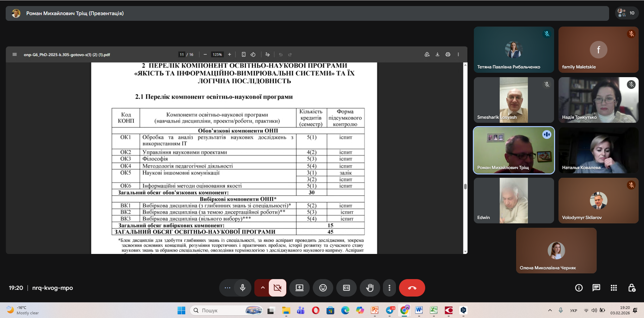
Task: Click the PDF download icon
Action: (x=437, y=54)
